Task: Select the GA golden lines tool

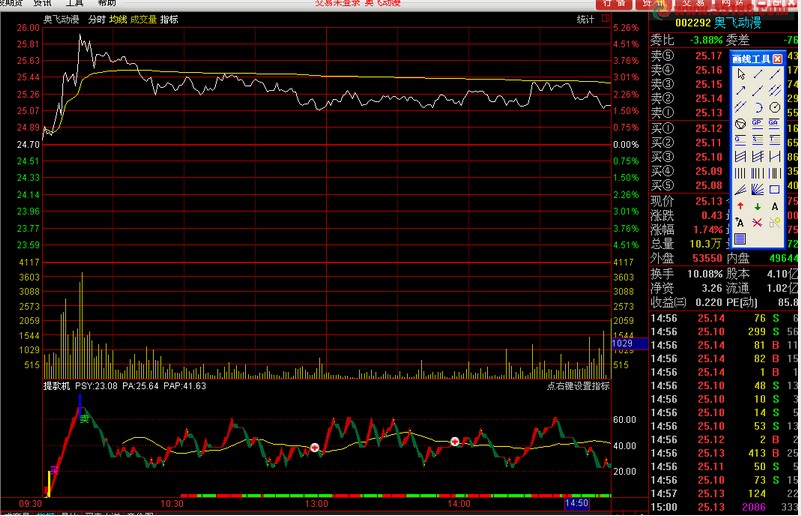Action: click(x=774, y=123)
